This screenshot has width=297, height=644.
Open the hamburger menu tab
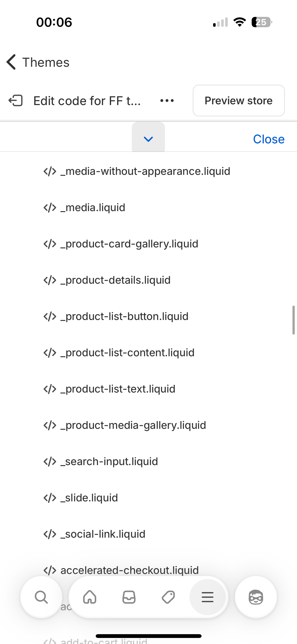208,597
